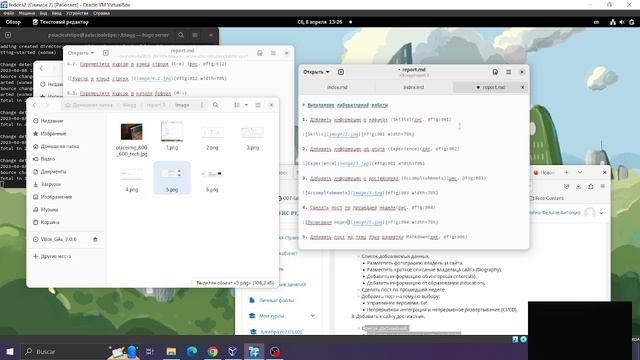Click the date and time in top bar
The height and width of the screenshot is (360, 640).
(320, 22)
